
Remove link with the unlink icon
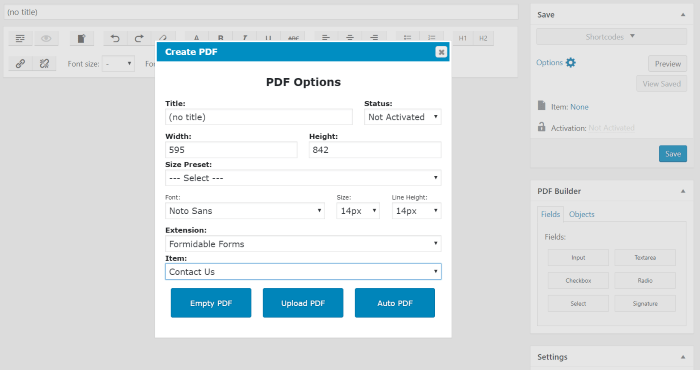click(x=44, y=64)
